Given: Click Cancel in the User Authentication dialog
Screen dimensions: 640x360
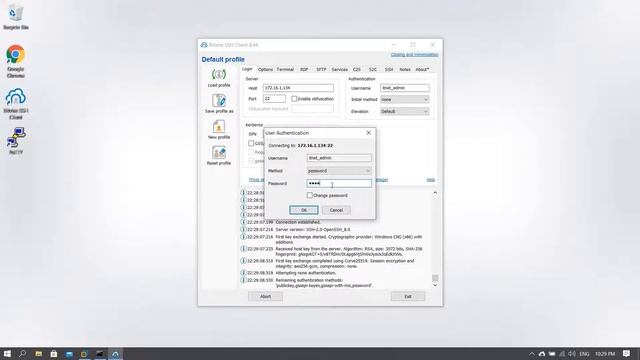Looking at the screenshot, I should click(336, 210).
